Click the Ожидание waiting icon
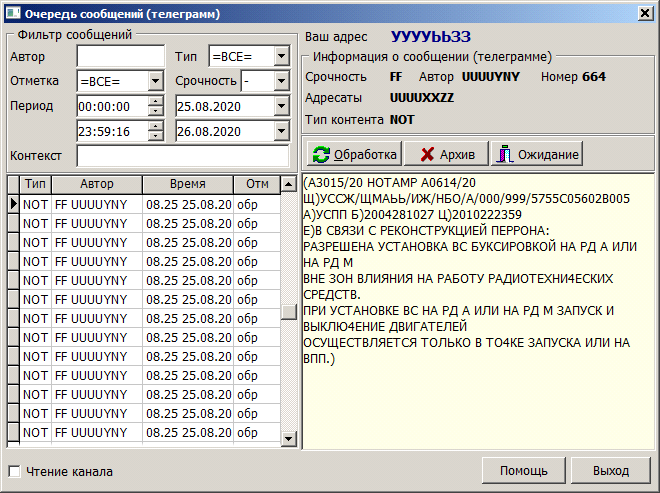The image size is (660, 493). [505, 154]
